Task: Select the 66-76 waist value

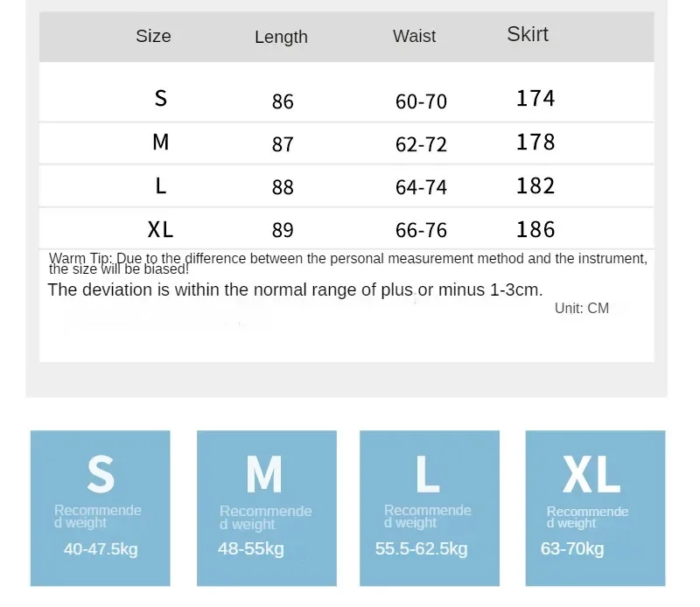Action: click(421, 230)
